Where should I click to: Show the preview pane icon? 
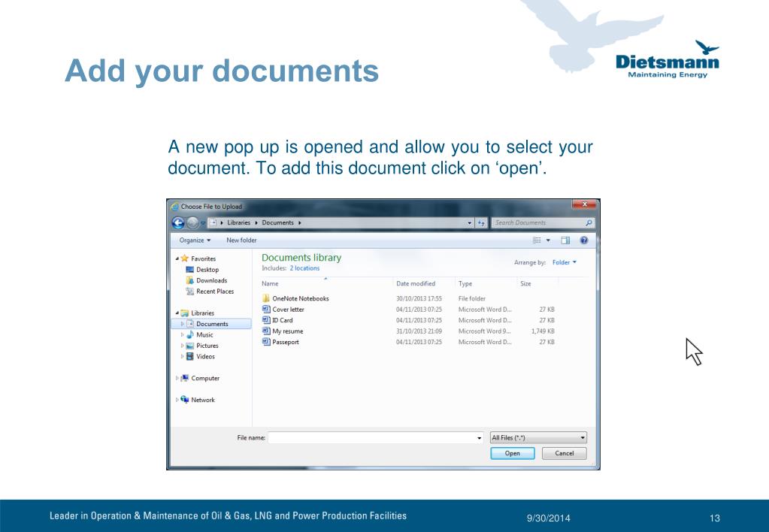click(565, 240)
